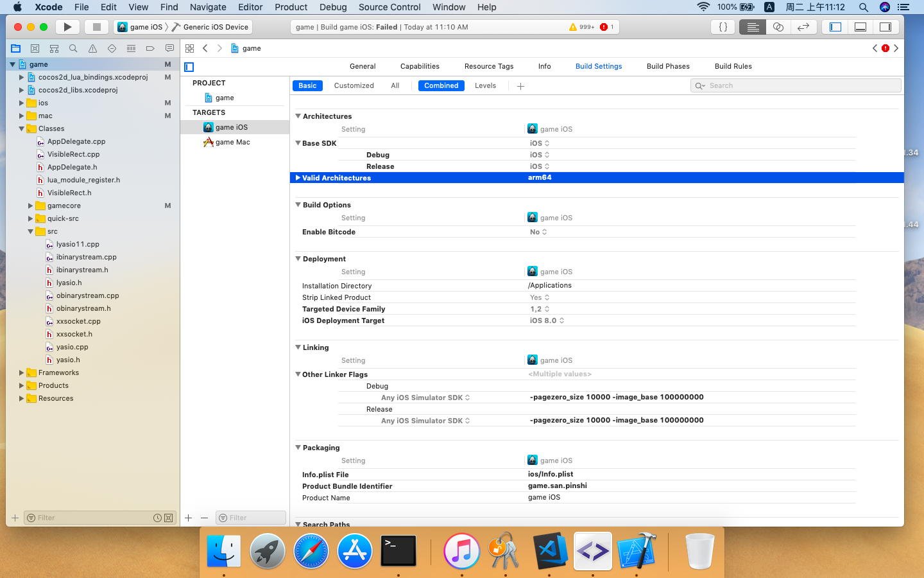Screen dimensions: 924x578
Task: Switch to the Standard editor
Action: (753, 27)
